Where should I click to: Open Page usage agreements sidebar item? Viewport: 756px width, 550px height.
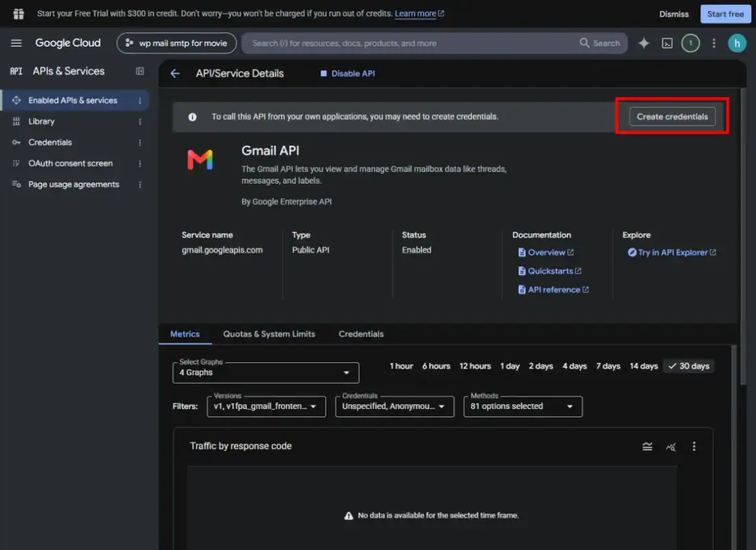click(x=74, y=185)
